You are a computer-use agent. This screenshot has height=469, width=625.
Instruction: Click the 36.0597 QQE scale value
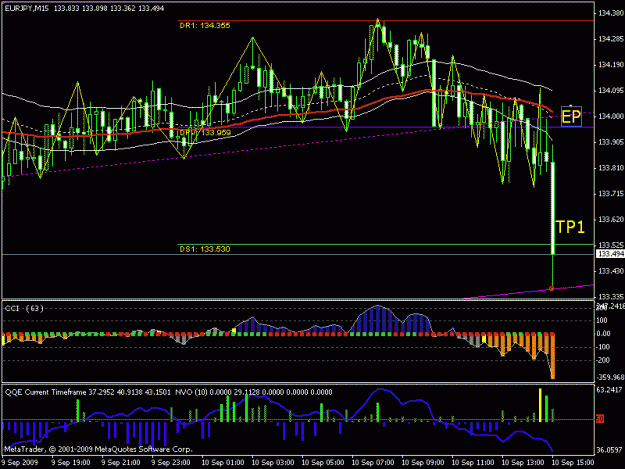tap(609, 450)
